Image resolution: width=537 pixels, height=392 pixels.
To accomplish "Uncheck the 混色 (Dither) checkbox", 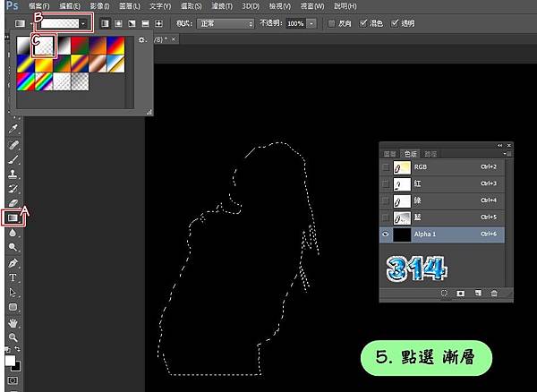I will tap(363, 23).
